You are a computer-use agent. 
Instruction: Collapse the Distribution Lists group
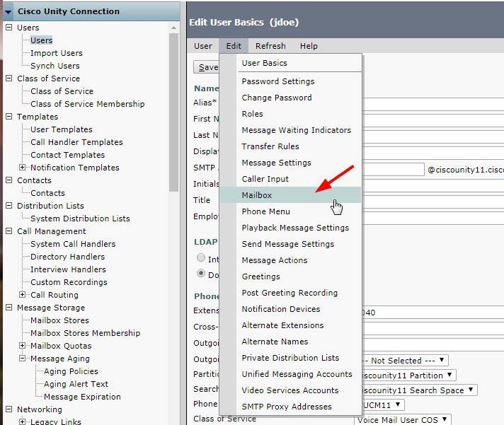coord(9,206)
